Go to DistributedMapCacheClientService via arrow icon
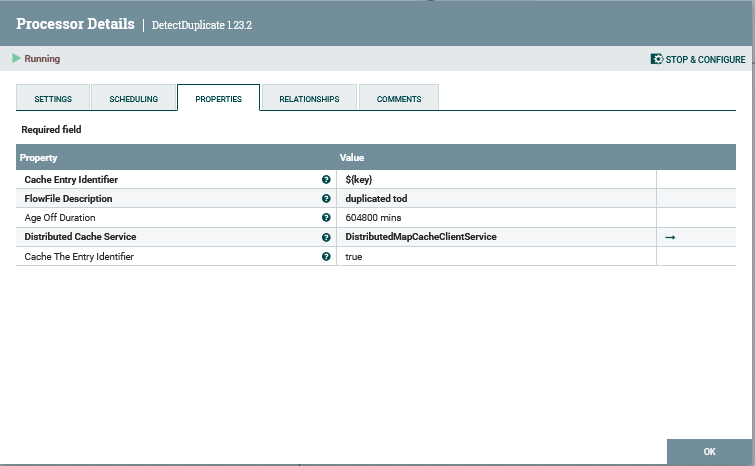 (670, 237)
